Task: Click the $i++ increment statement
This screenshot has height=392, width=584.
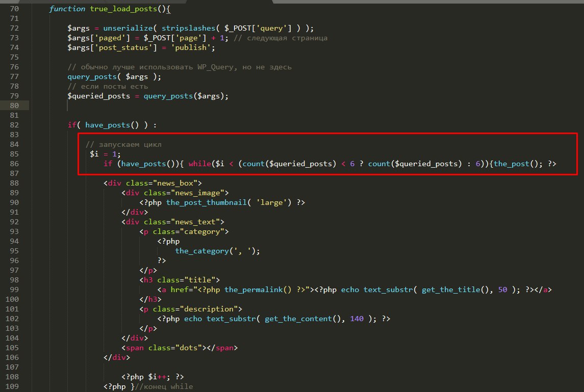Action: click(x=159, y=377)
